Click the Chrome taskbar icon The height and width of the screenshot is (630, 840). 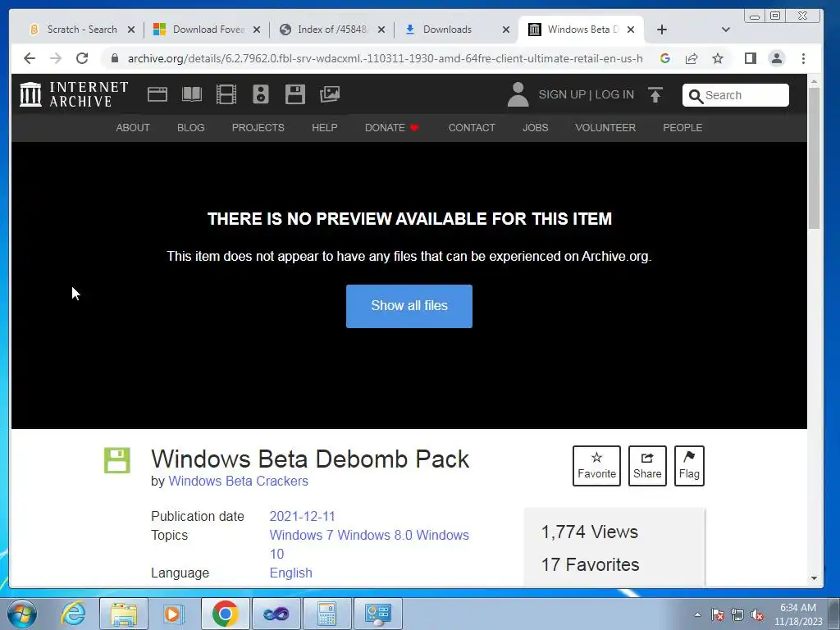[x=225, y=614]
